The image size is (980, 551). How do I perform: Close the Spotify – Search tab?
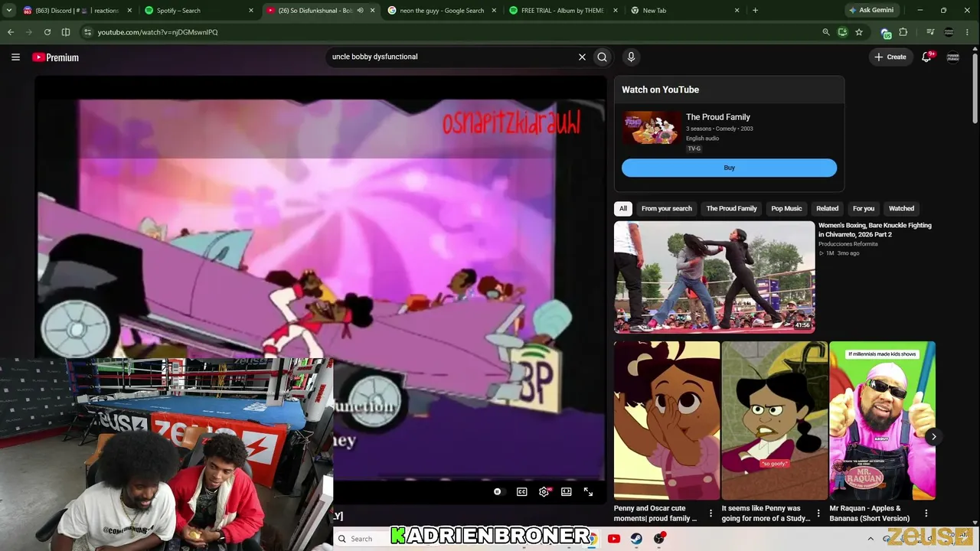click(251, 11)
